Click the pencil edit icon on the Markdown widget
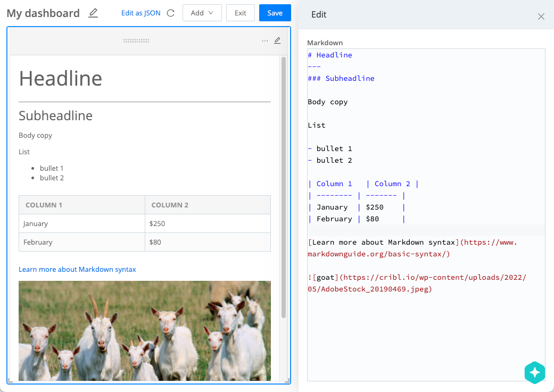554x392 pixels. pos(277,40)
